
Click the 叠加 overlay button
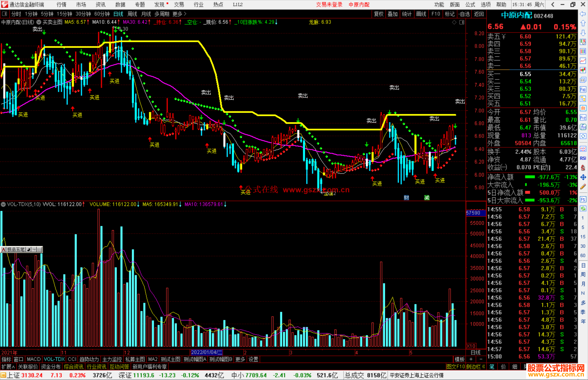[393, 14]
